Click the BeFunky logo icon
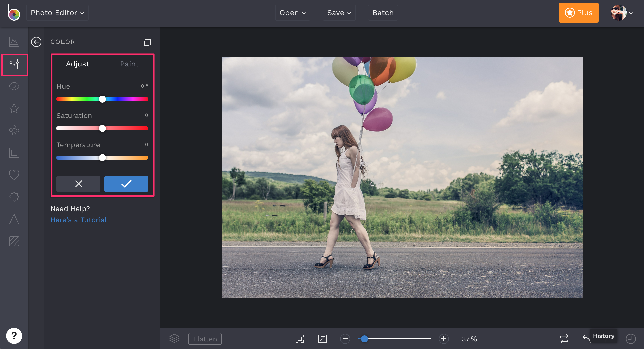The image size is (644, 349). click(14, 12)
